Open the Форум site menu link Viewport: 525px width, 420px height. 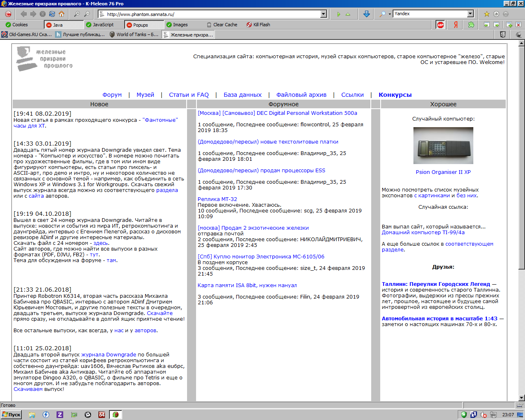(112, 95)
